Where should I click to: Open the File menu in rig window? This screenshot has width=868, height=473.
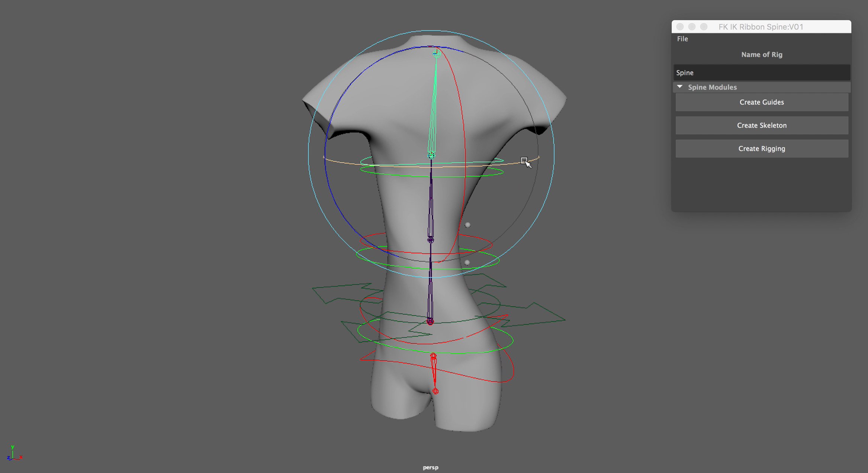pos(682,39)
